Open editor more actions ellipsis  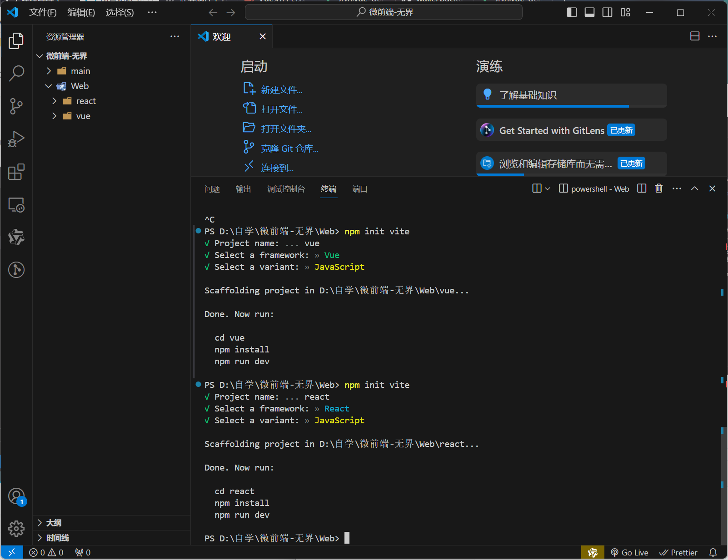point(712,36)
